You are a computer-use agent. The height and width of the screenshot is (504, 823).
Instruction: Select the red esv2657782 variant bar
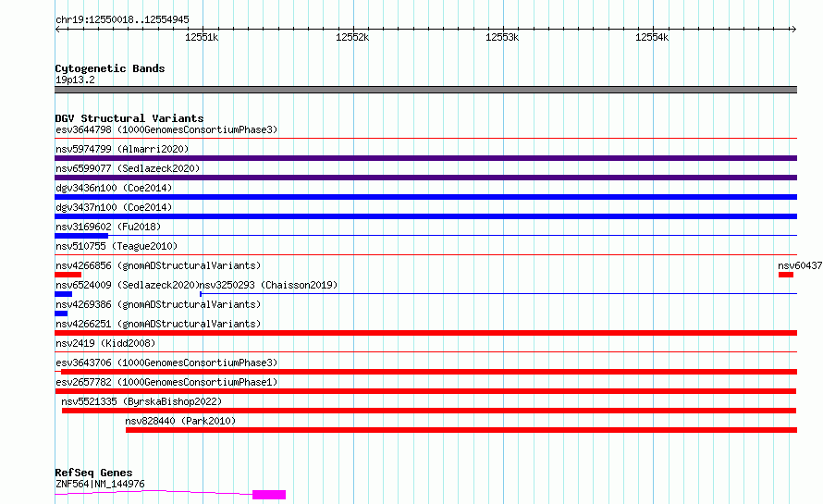[x=425, y=391]
